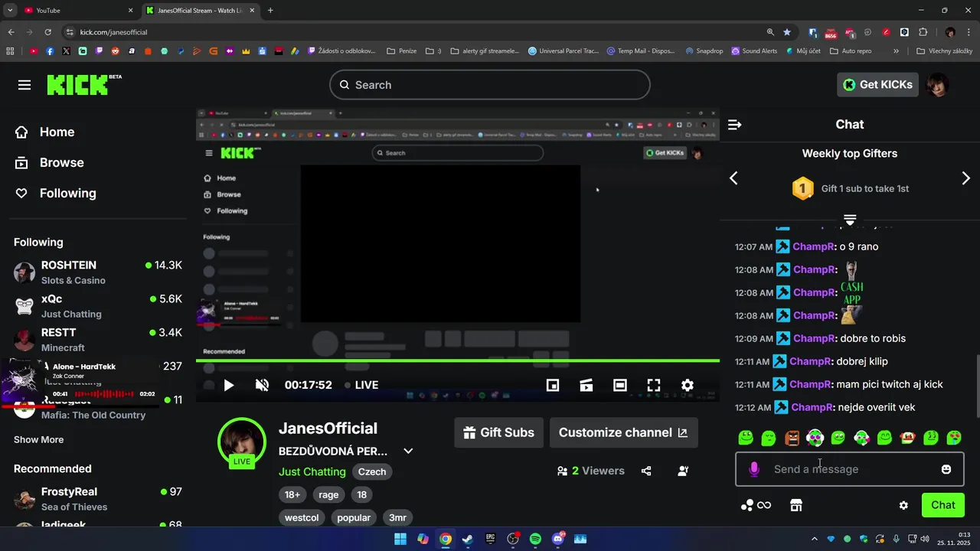Show hidden bookmarks overflow chevron
The height and width of the screenshot is (551, 980).
(896, 51)
